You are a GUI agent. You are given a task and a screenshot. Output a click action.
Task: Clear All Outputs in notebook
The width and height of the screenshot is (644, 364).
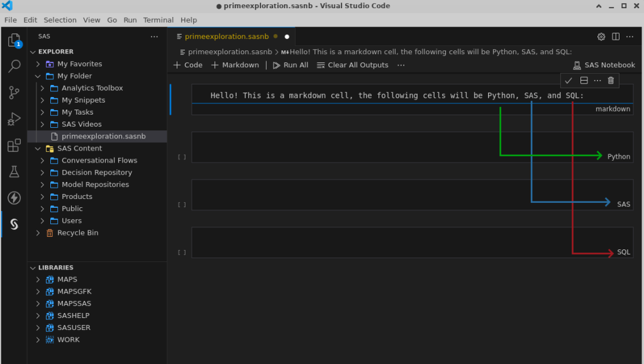[x=352, y=65]
